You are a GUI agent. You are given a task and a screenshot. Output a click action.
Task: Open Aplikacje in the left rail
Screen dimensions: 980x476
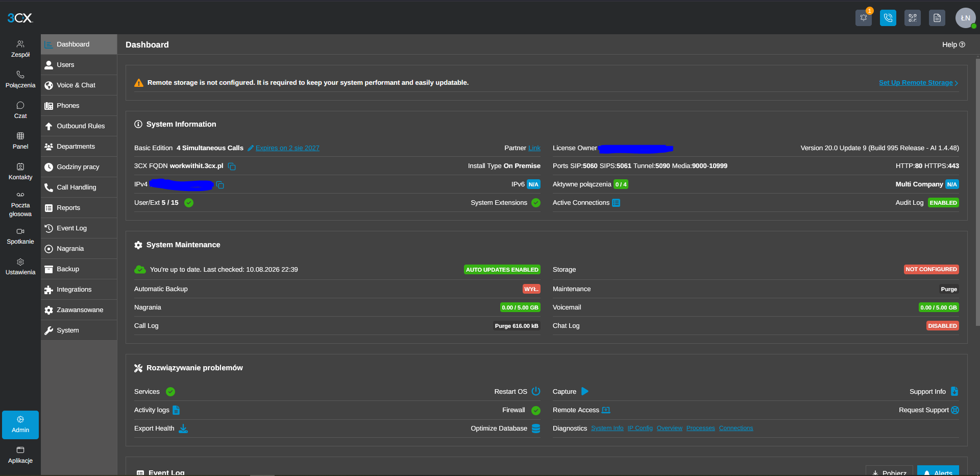[20, 456]
